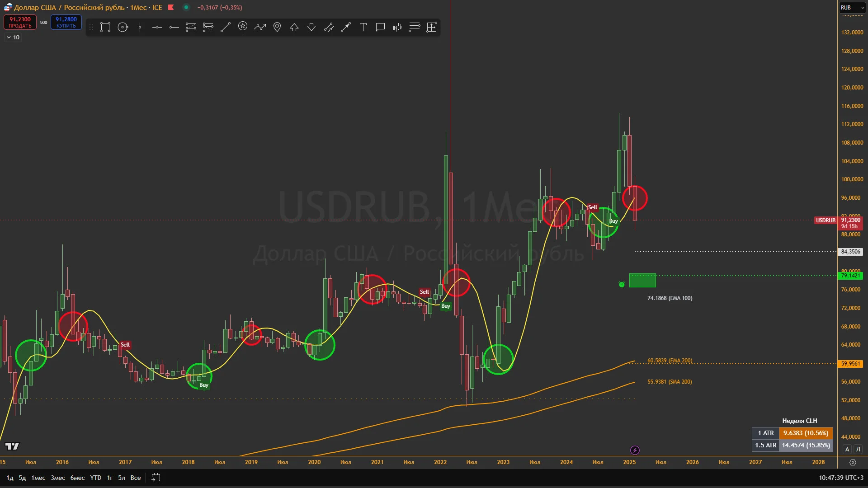This screenshot has height=488, width=868.
Task: Select the Text tool
Action: click(363, 27)
